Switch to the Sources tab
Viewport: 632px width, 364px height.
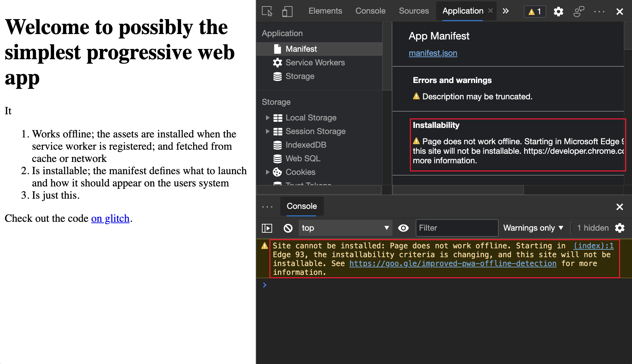click(414, 11)
